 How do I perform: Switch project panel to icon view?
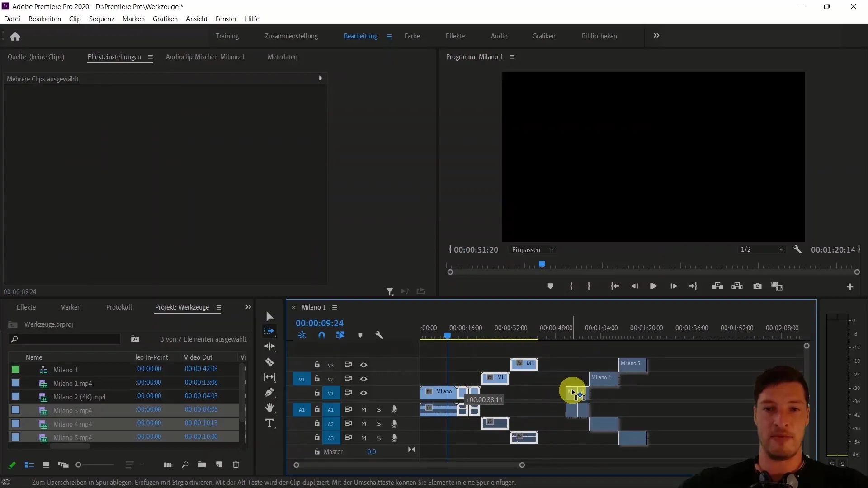click(x=46, y=465)
